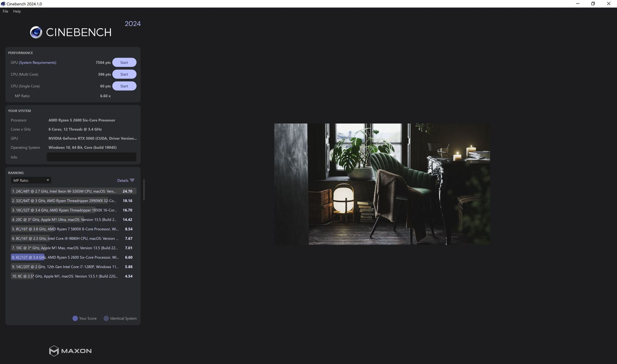
Task: Click the Cinebench logo sphere icon
Action: [36, 32]
